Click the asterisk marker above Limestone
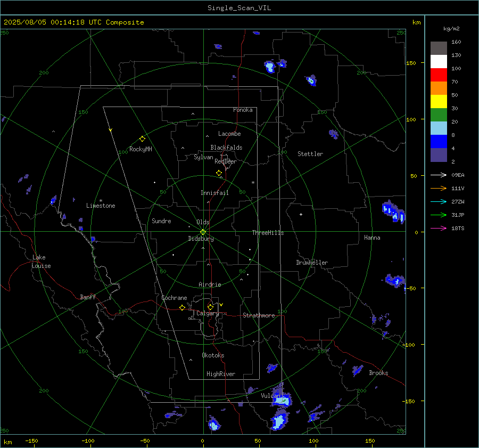Screen dimensions: 479x448 pos(101,201)
